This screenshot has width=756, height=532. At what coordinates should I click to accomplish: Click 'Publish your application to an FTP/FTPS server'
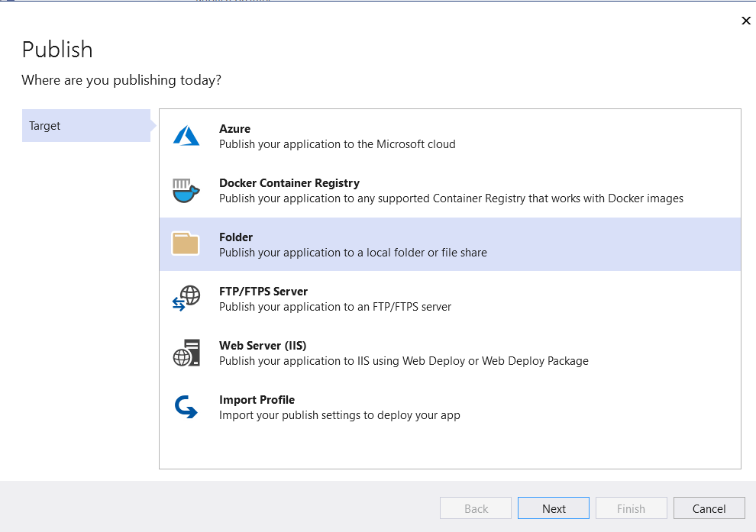[x=335, y=307]
